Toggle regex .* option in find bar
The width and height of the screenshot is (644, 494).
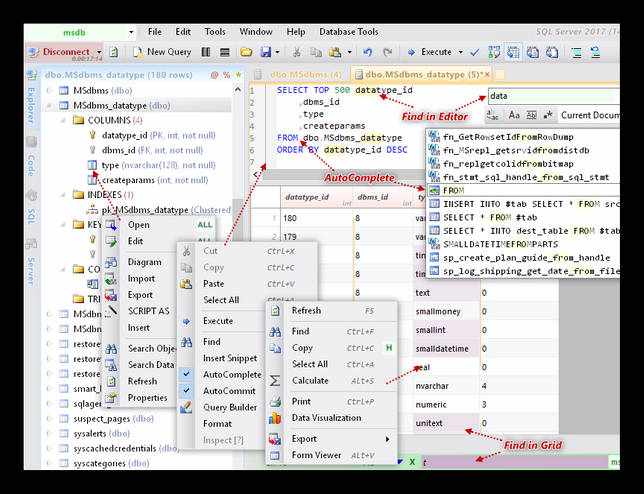[x=548, y=115]
